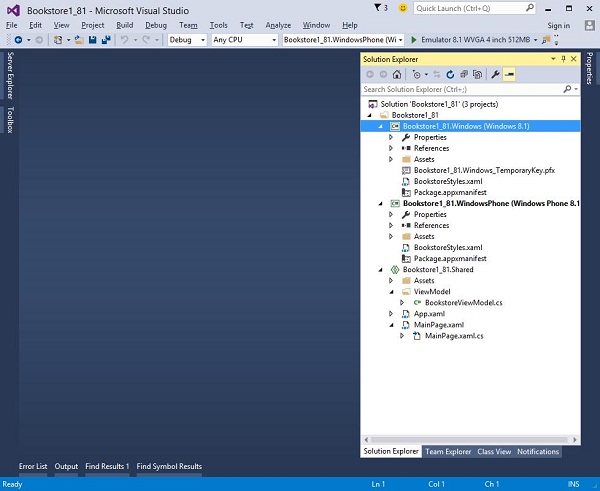The width and height of the screenshot is (600, 491).
Task: Toggle the Preview Selected Items button
Action: [508, 74]
